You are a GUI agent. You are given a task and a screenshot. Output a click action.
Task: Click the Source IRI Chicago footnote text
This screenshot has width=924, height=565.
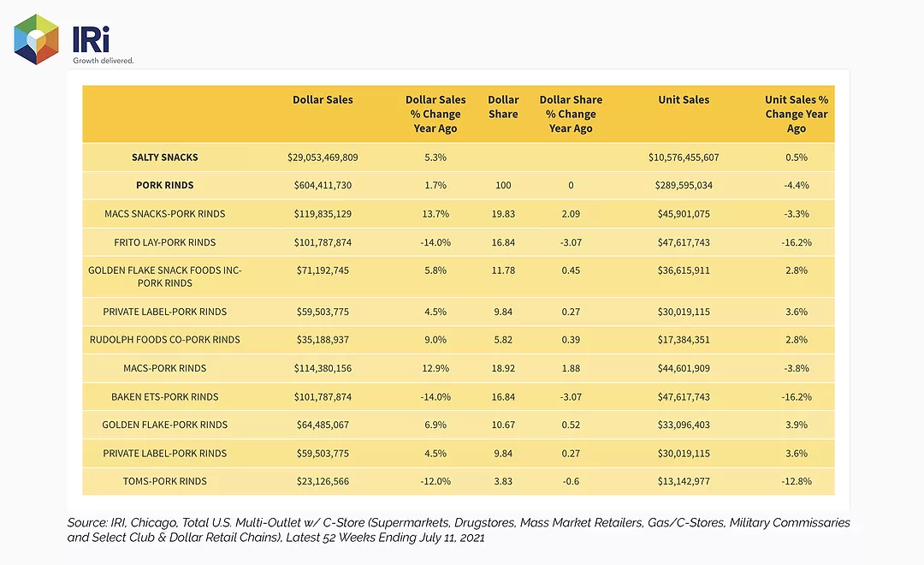[x=459, y=530]
